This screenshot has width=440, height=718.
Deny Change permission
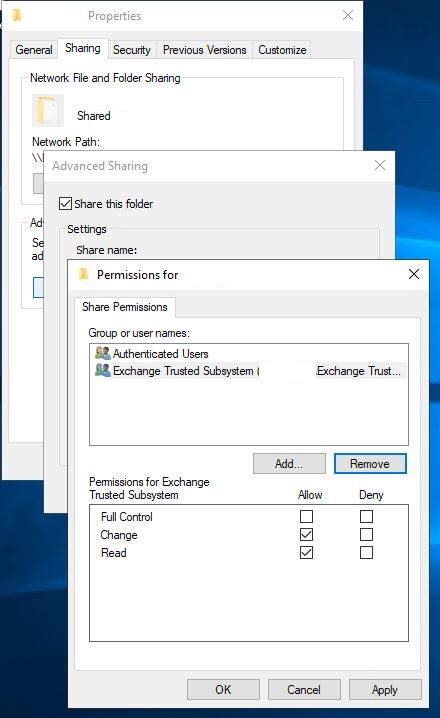pyautogui.click(x=366, y=534)
